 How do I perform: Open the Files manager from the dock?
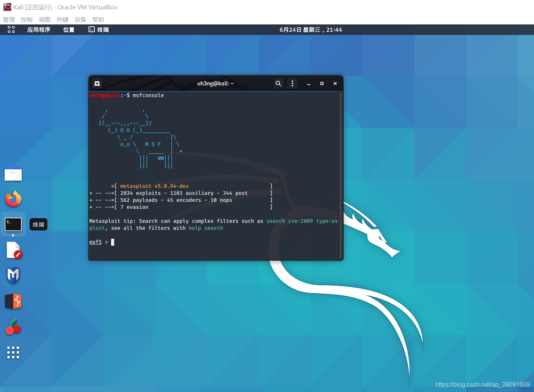(x=13, y=173)
